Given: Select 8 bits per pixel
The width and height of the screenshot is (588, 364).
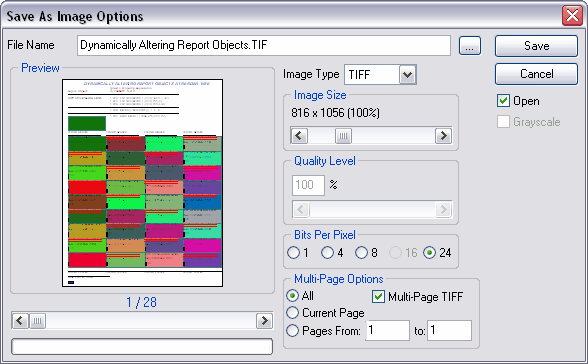Looking at the screenshot, I should (362, 253).
